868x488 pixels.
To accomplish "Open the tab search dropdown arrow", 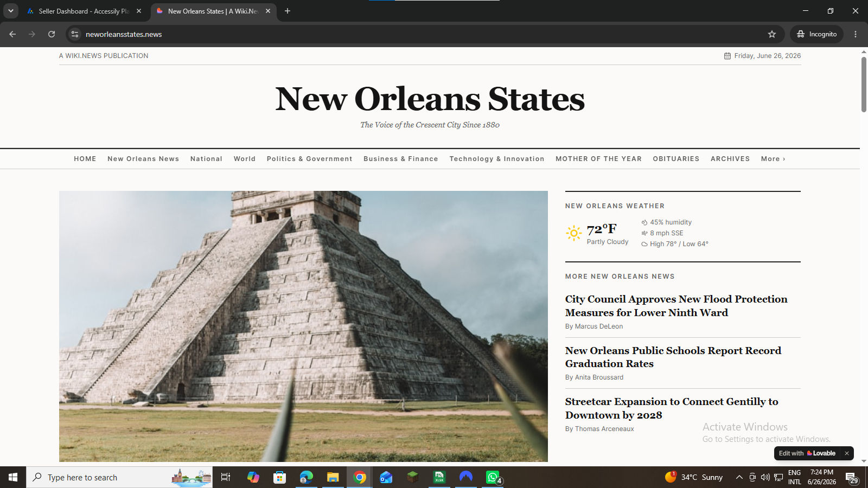I will coord(10,11).
